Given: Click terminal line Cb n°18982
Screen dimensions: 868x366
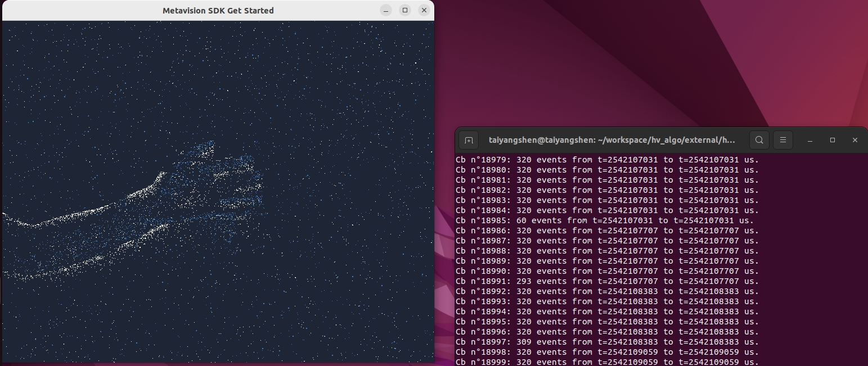Looking at the screenshot, I should 607,190.
